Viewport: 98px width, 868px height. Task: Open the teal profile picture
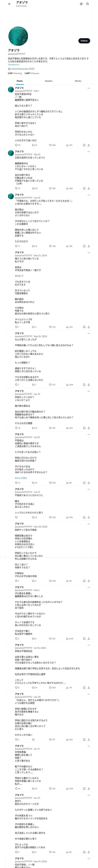pos(18,36)
